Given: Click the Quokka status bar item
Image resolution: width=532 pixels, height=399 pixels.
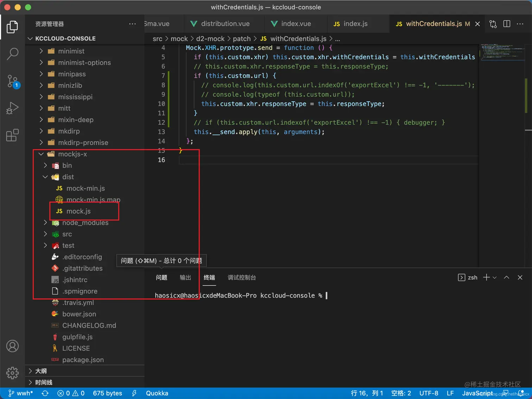Looking at the screenshot, I should point(157,393).
